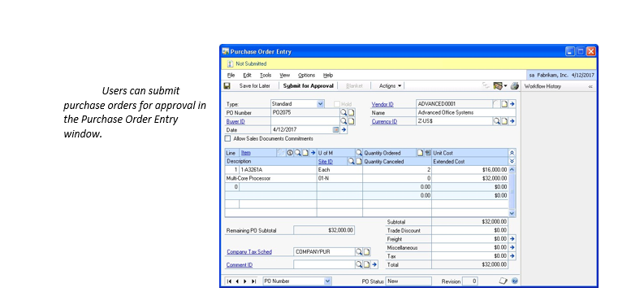Click Freight expansion arrow
The image size is (644, 305).
(512, 239)
